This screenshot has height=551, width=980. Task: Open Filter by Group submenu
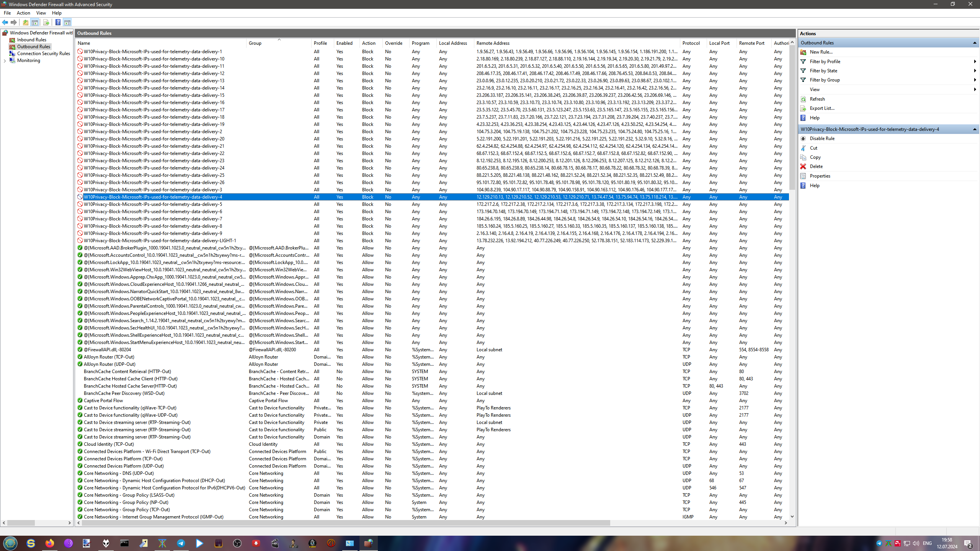tap(825, 80)
